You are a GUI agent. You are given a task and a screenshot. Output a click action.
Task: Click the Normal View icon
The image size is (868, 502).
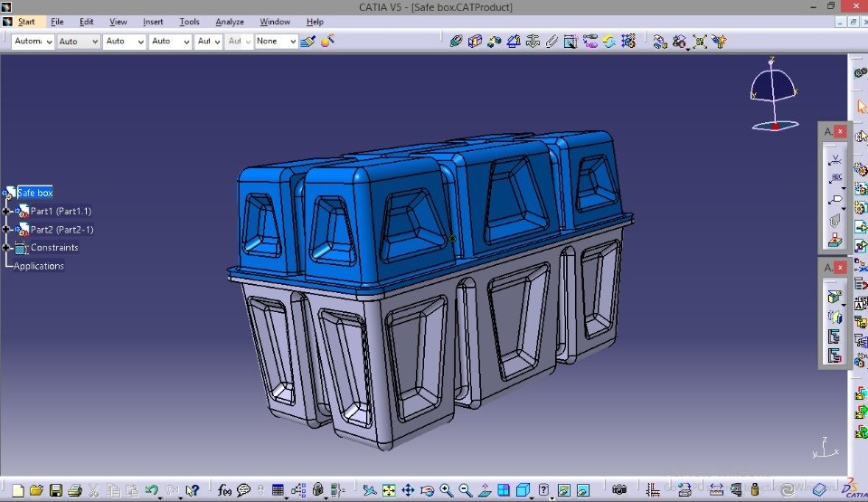coord(485,490)
